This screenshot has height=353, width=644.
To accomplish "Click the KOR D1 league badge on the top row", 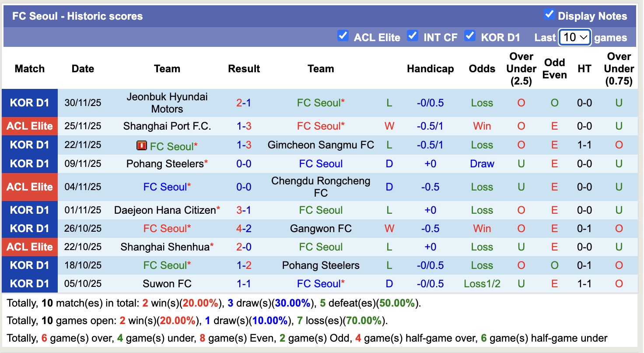I will click(29, 102).
